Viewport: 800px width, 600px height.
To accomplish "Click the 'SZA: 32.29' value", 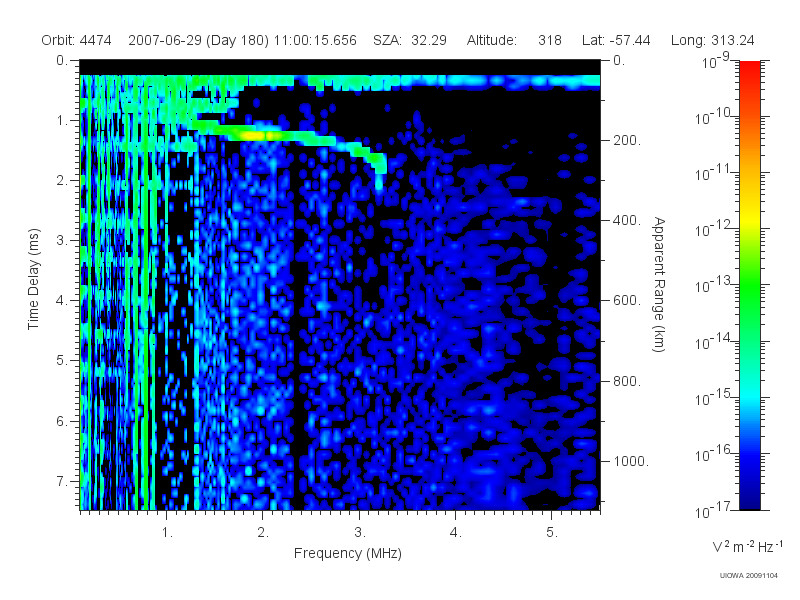I will pos(410,40).
